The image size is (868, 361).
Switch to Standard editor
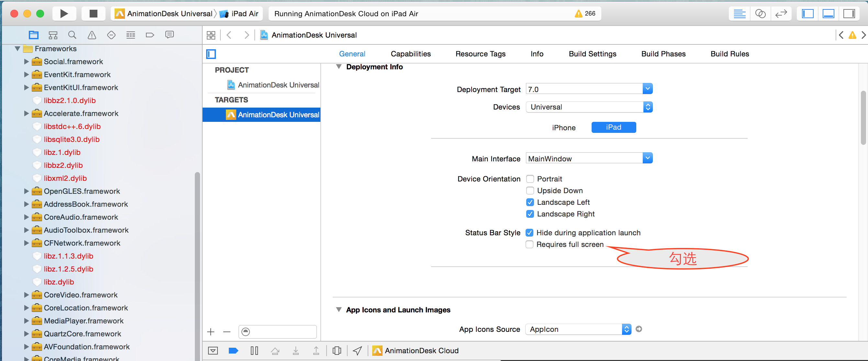pyautogui.click(x=739, y=14)
